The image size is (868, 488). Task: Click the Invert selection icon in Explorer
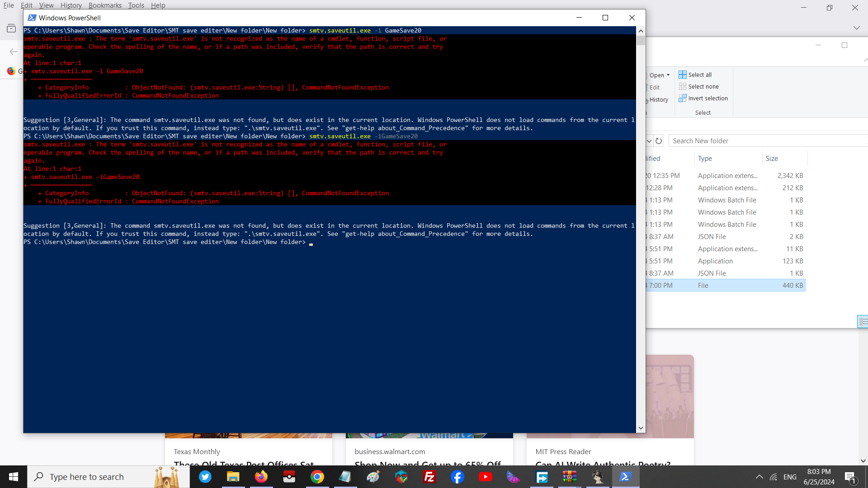click(683, 98)
